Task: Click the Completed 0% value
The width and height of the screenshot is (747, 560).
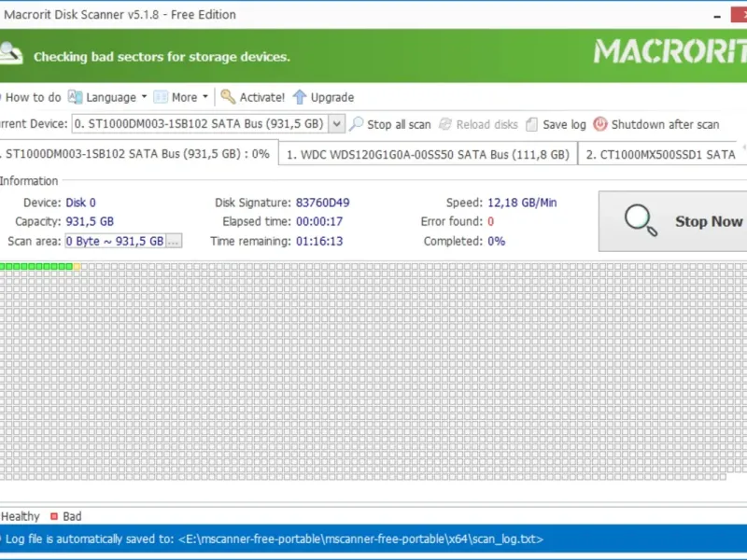Action: coord(496,242)
